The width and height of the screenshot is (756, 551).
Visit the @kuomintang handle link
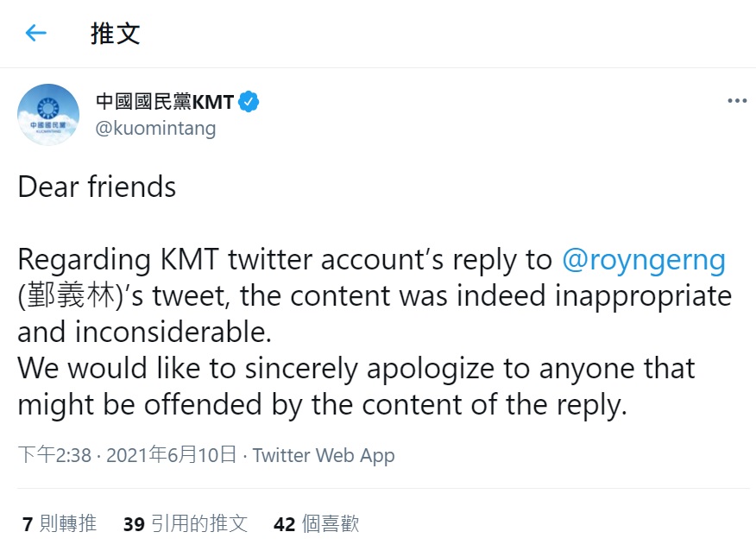155,129
